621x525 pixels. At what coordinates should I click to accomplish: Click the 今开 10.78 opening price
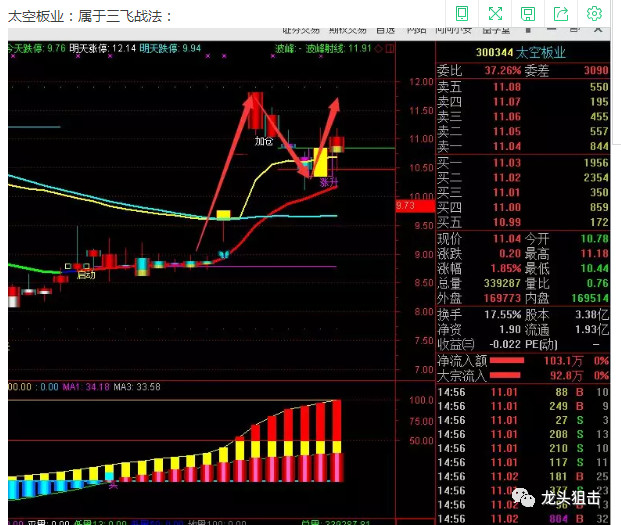(x=594, y=238)
